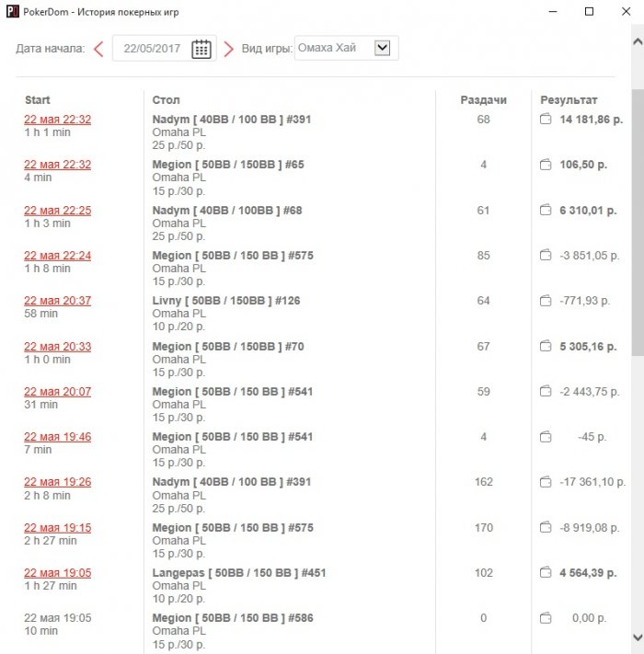Click wallet icon beside -8 919,08 р.
Screen dimensions: 644x654
coord(546,527)
